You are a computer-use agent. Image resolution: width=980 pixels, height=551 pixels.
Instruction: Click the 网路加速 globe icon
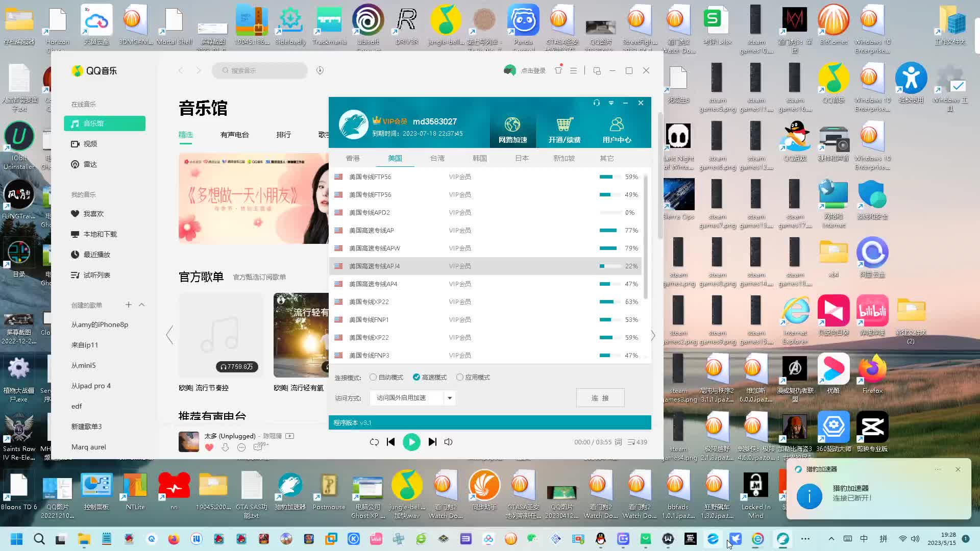512,125
